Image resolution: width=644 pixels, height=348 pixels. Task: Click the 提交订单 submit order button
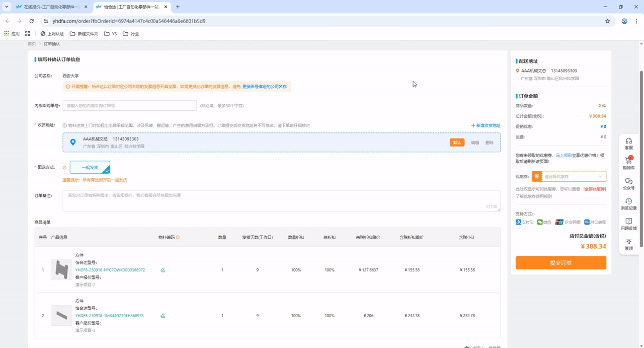pos(560,263)
